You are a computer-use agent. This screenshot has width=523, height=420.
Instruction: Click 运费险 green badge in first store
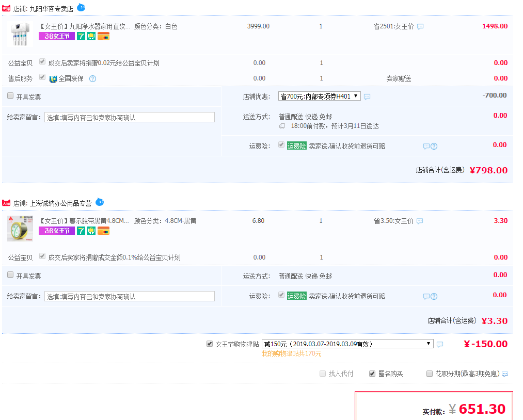[x=296, y=146]
